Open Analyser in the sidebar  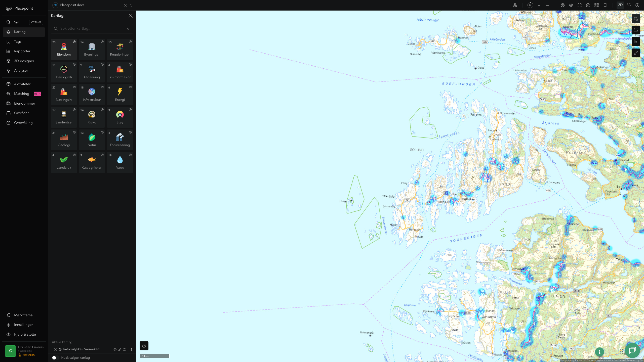(x=24, y=70)
